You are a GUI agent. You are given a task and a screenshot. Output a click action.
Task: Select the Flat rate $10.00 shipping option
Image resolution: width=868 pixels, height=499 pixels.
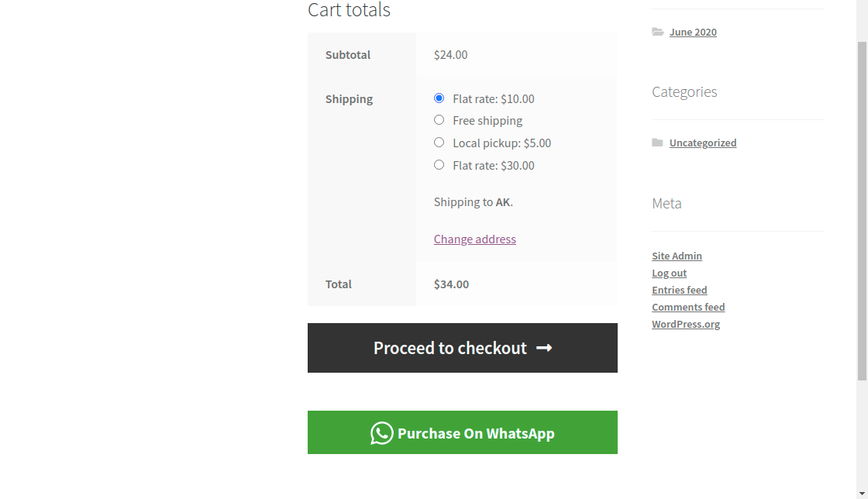439,98
